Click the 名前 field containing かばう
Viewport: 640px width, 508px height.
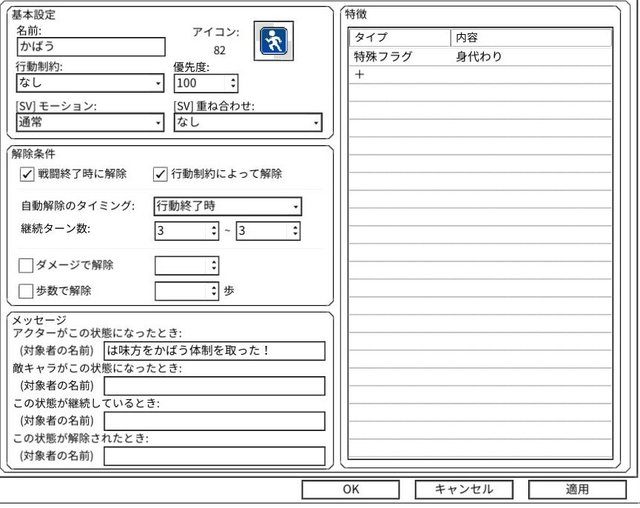tap(91, 47)
